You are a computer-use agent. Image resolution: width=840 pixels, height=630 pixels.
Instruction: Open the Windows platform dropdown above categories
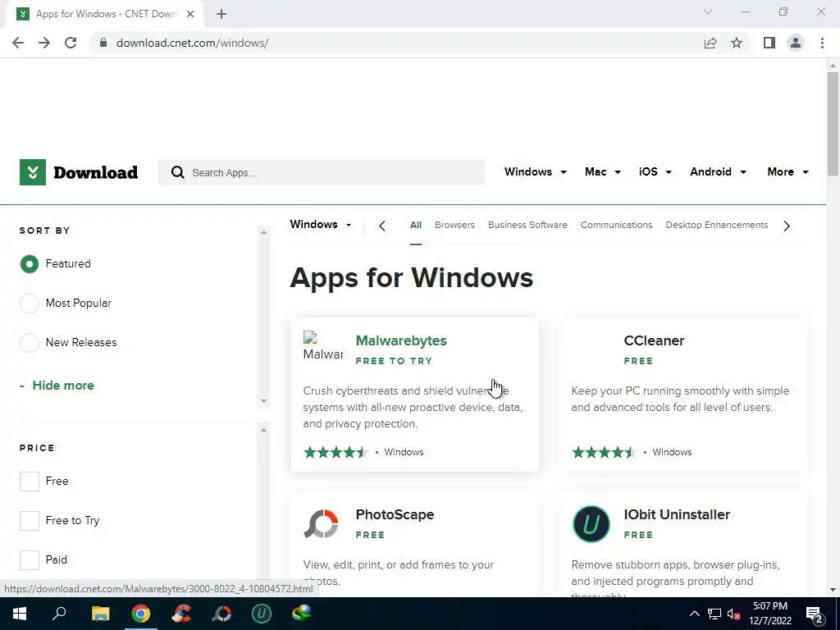click(x=321, y=225)
